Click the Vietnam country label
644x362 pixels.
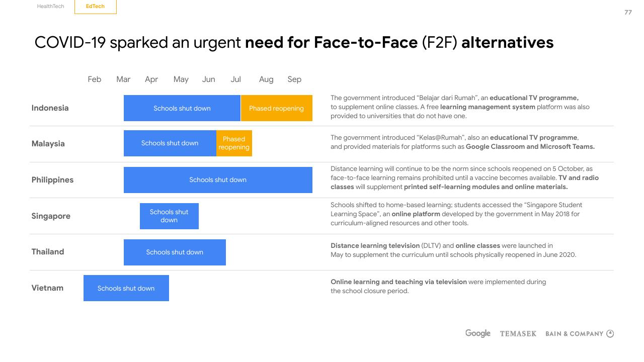(x=47, y=288)
